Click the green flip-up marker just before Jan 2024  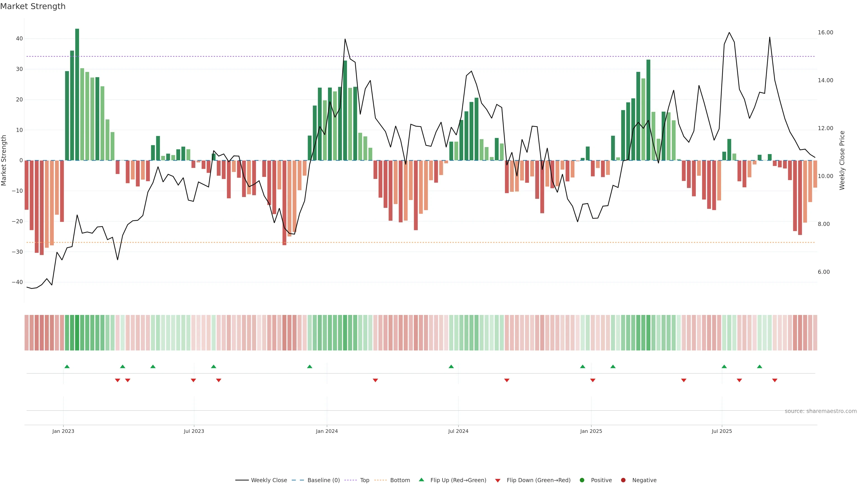point(310,366)
